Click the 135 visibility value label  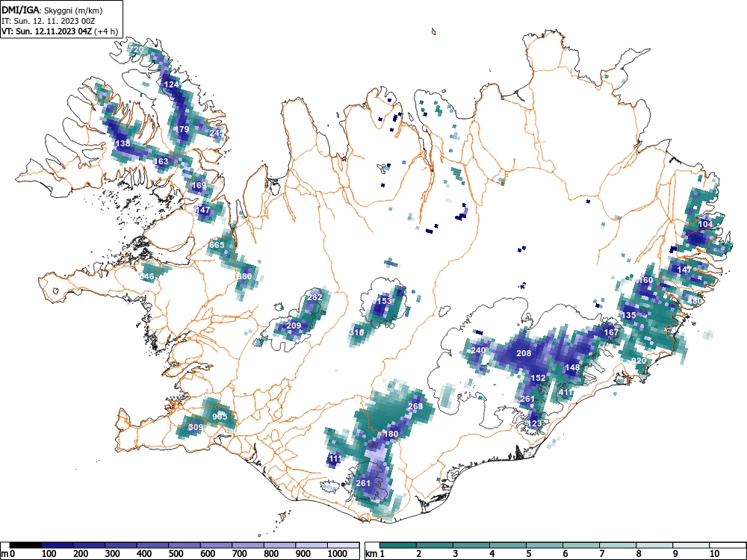[629, 315]
